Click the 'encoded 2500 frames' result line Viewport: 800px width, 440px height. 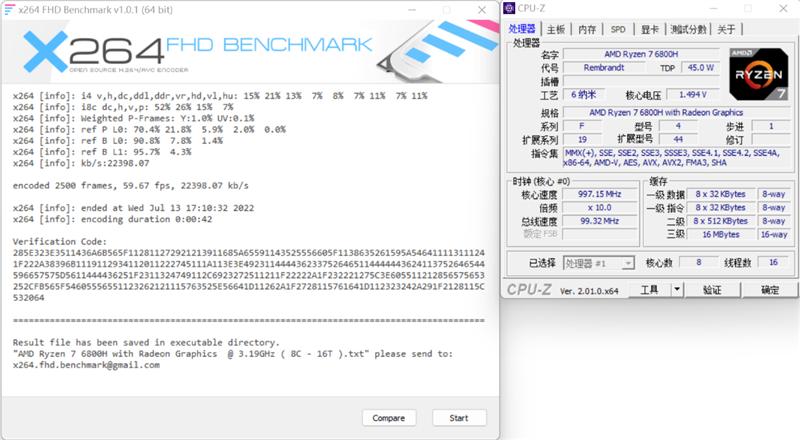[x=131, y=186]
